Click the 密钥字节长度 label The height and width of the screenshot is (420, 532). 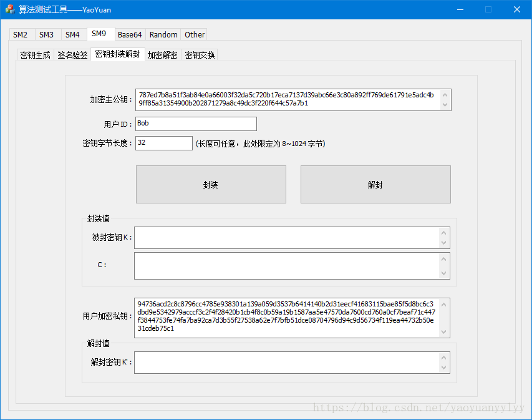point(107,144)
